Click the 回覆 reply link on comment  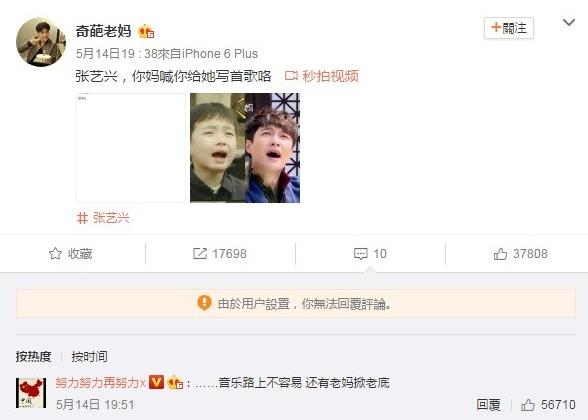tap(488, 405)
